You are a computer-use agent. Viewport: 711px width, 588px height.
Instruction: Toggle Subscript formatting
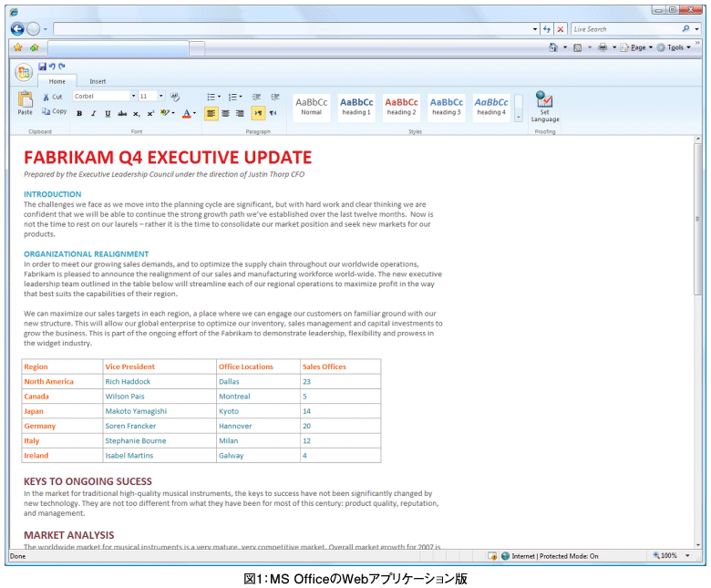136,113
